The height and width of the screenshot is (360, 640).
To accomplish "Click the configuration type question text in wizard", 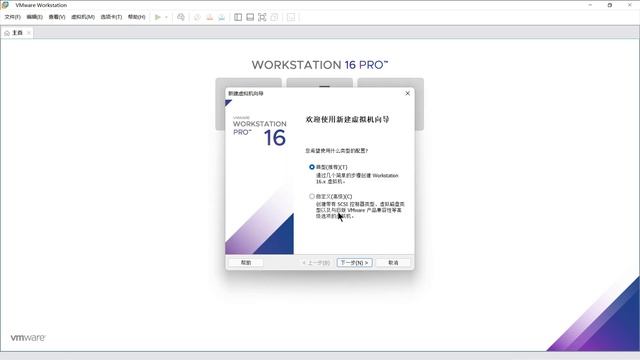I will (x=337, y=151).
